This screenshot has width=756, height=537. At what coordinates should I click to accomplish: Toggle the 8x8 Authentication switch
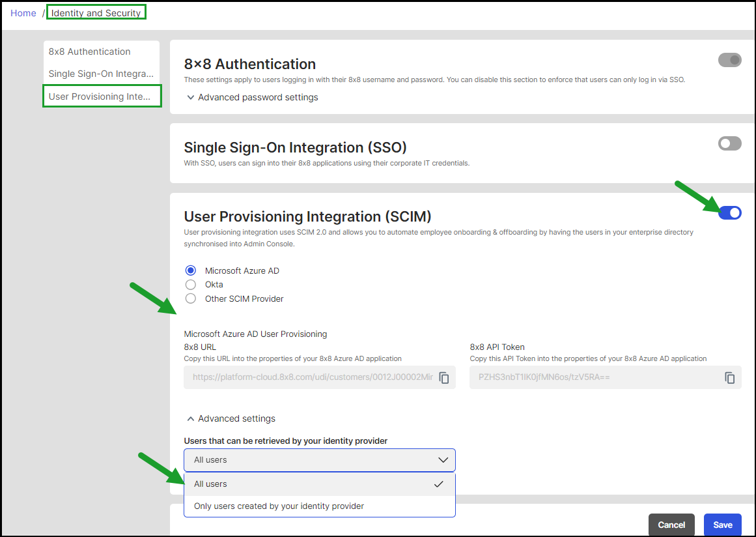click(729, 61)
